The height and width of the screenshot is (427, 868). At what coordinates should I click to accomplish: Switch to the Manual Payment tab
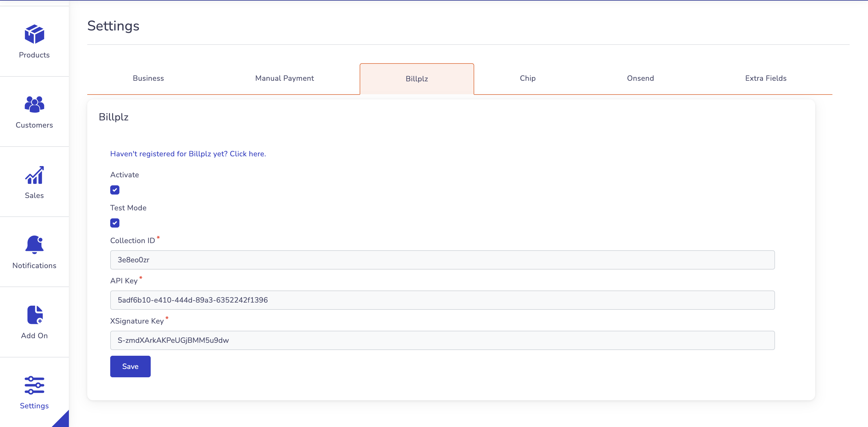(284, 78)
